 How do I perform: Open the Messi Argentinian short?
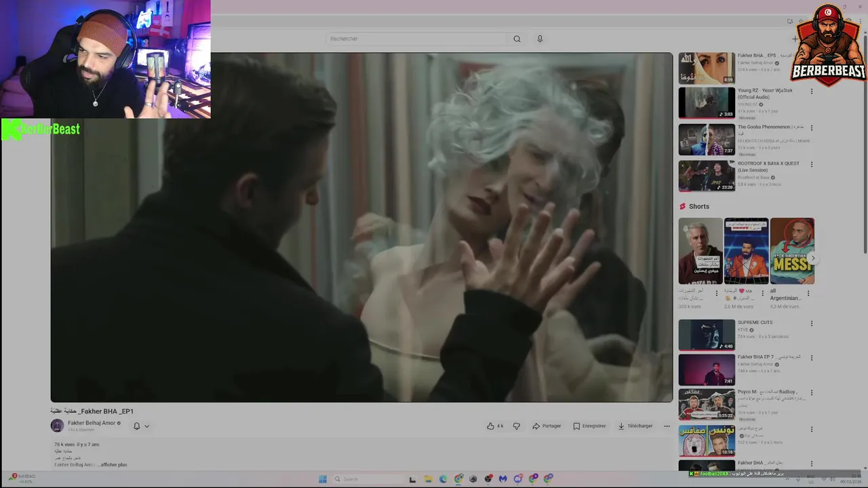point(792,251)
